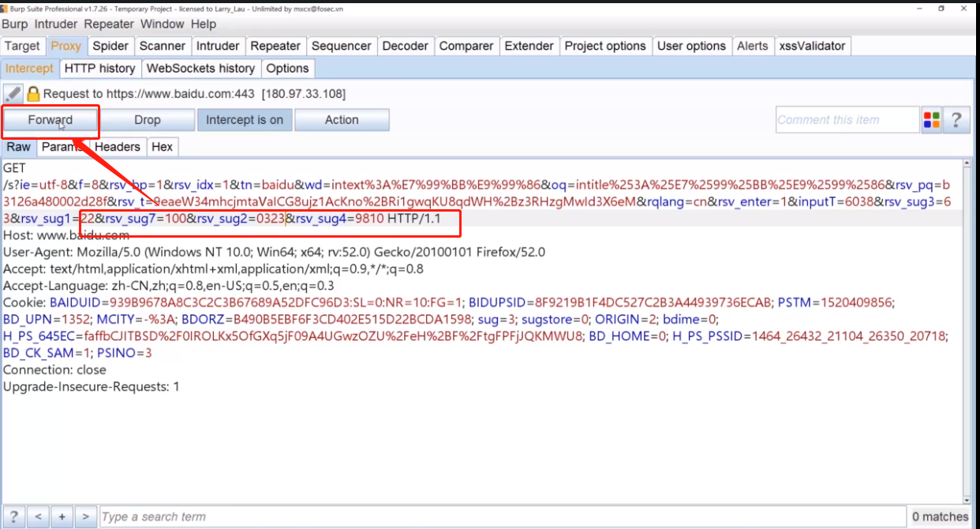Open the WebSockets history sub-tab
Viewport: 980px width, 529px height.
click(x=201, y=68)
